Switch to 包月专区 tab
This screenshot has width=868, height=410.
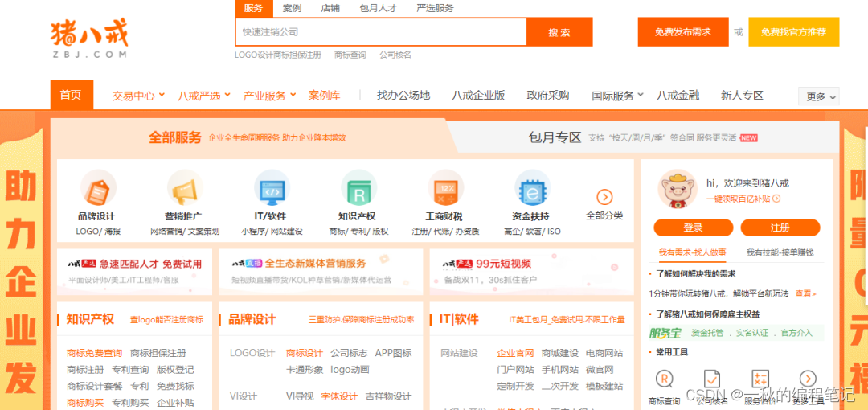pos(555,138)
